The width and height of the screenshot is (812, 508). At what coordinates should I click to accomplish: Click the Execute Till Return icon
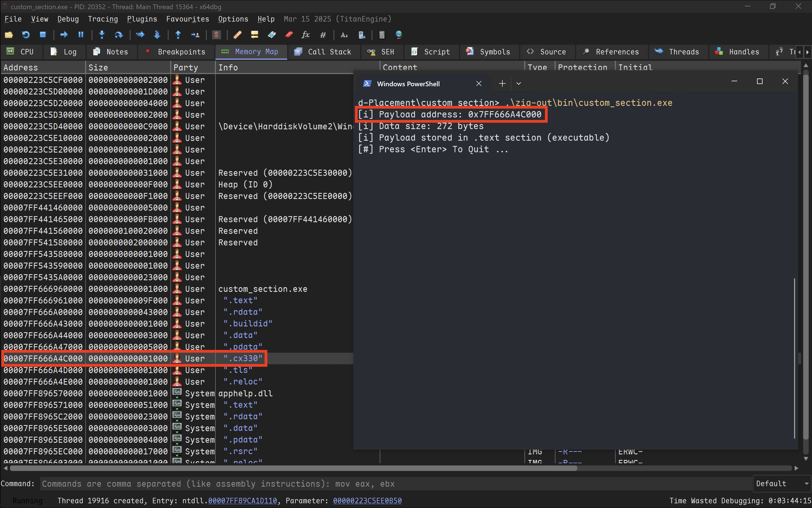pyautogui.click(x=178, y=35)
